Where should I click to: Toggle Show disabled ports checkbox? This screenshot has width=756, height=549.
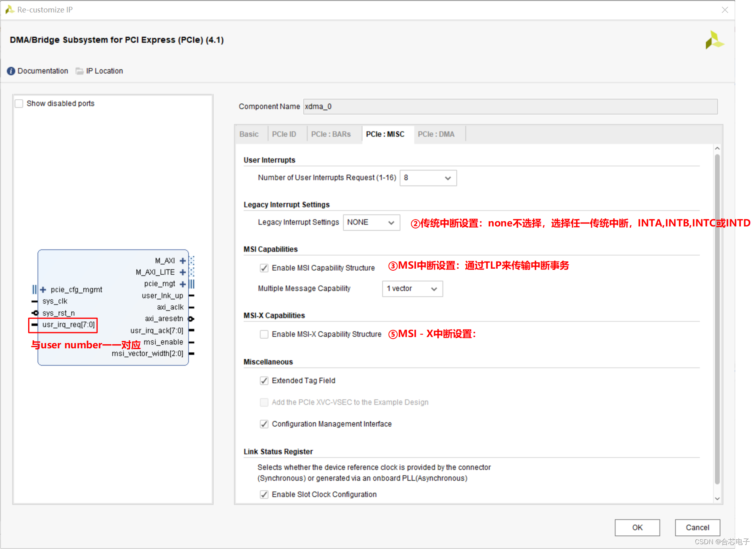pos(19,104)
